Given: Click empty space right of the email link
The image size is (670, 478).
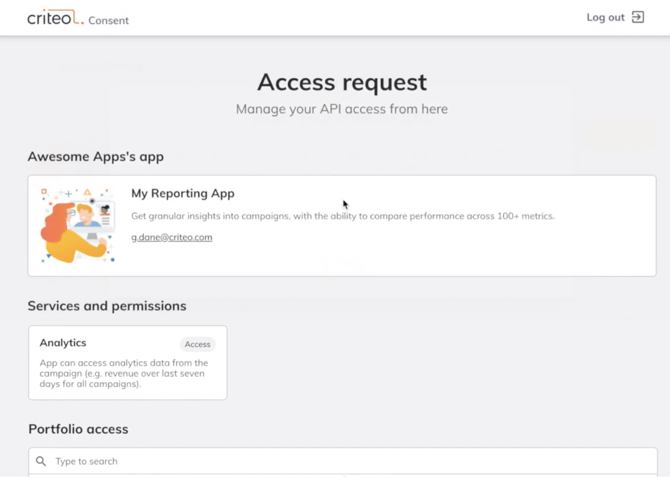Looking at the screenshot, I should pyautogui.click(x=420, y=240).
